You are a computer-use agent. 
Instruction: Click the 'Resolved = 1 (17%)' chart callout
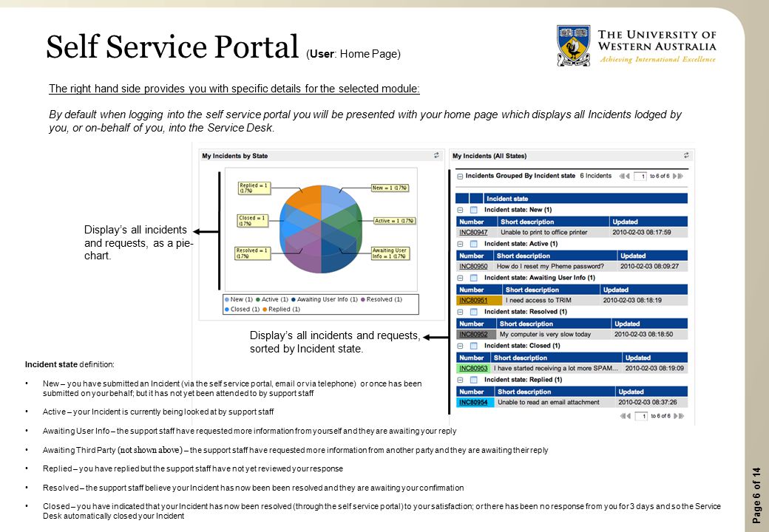click(253, 253)
